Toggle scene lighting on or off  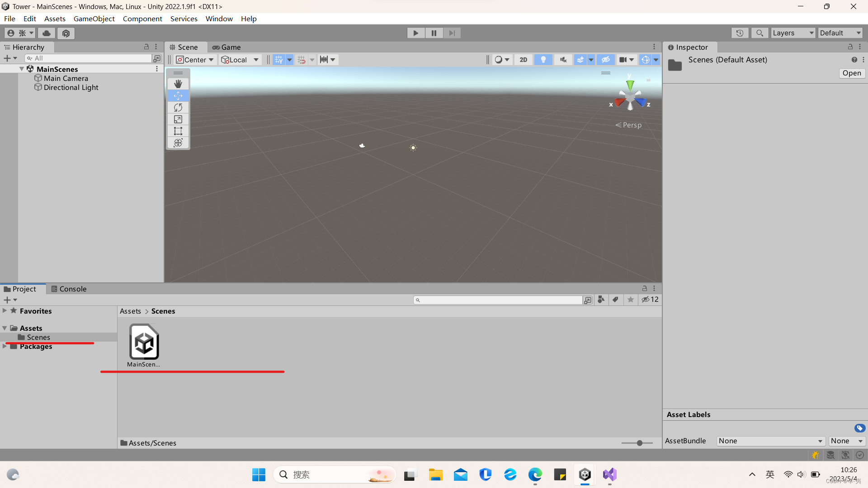(543, 60)
